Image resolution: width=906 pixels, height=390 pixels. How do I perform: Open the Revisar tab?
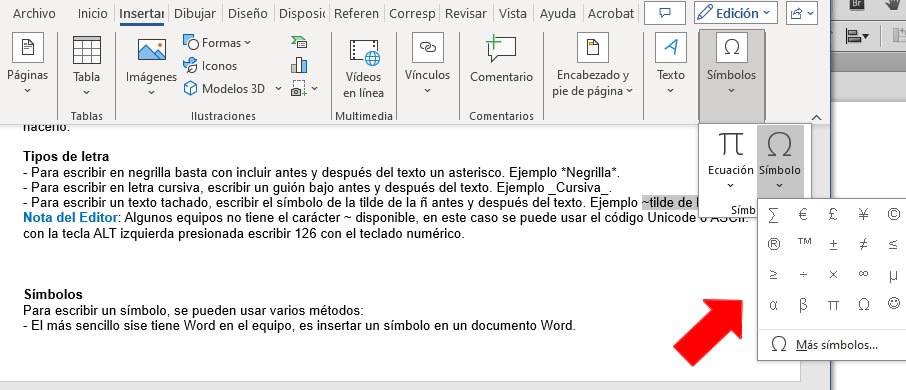point(467,13)
